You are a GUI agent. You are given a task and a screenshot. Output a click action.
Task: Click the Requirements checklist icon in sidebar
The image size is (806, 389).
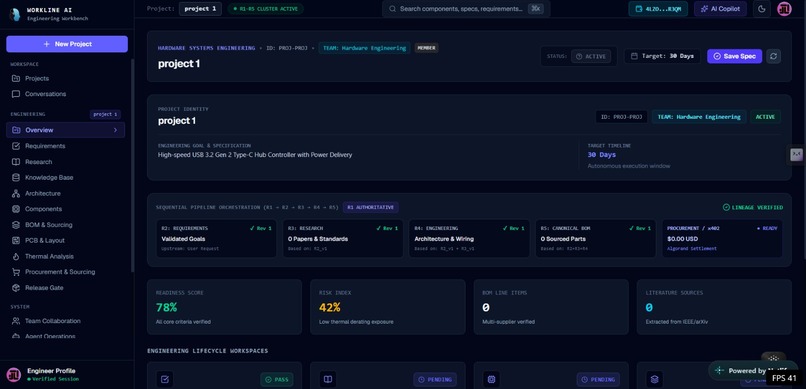[x=16, y=146]
